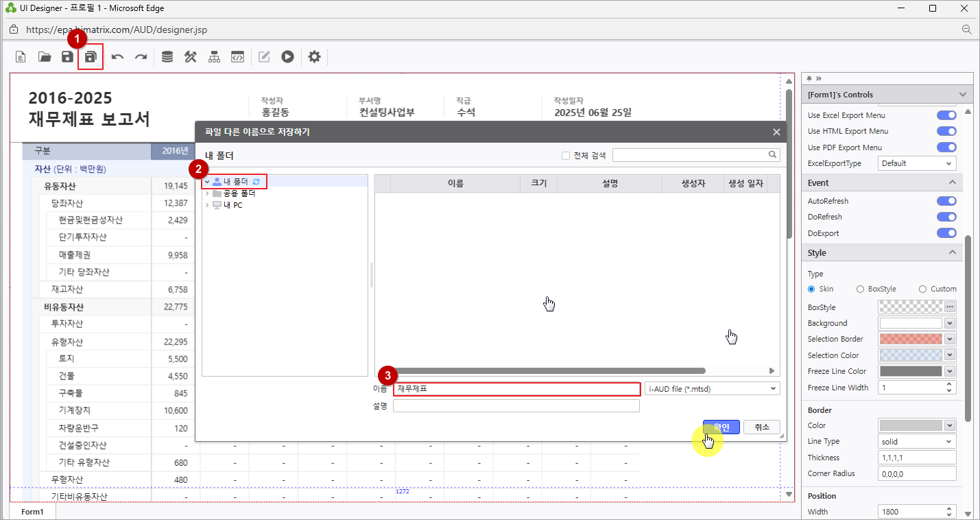
Task: Run the report with the Play icon
Action: click(x=287, y=57)
